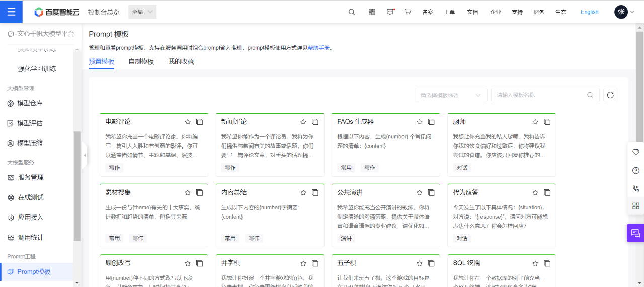644x287 pixels.
Task: Switch to the 自制模板 tab
Action: (x=141, y=61)
